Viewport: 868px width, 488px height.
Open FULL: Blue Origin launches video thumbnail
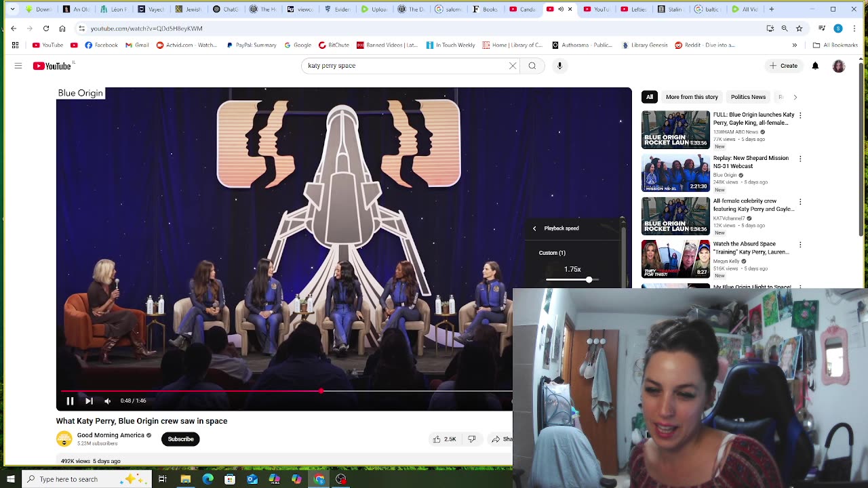click(x=675, y=129)
